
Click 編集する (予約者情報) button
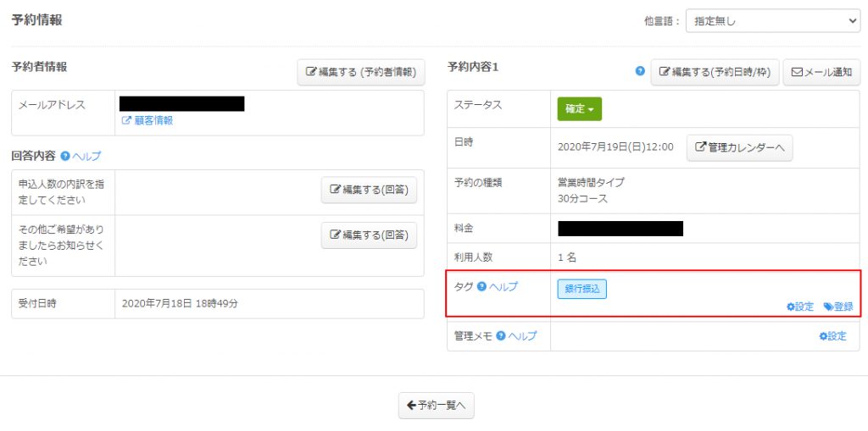(361, 72)
